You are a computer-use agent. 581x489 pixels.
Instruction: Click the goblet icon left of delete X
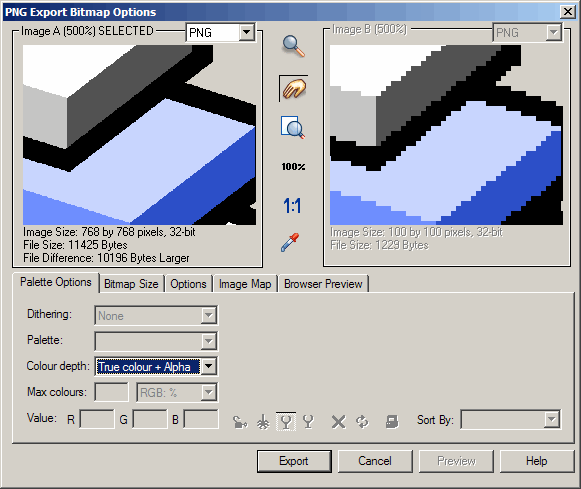pyautogui.click(x=308, y=421)
